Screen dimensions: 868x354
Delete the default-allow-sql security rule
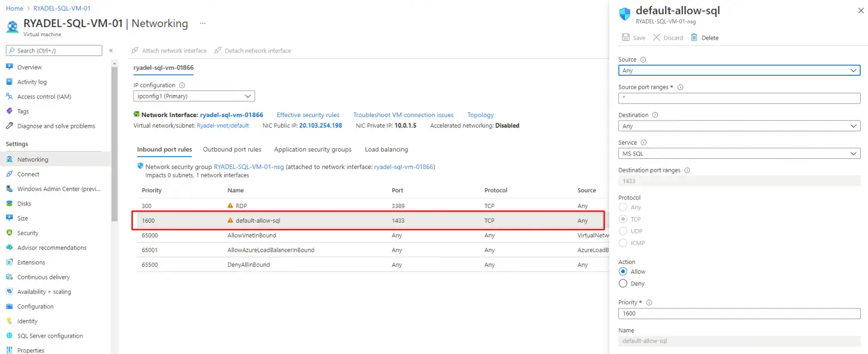(x=705, y=37)
